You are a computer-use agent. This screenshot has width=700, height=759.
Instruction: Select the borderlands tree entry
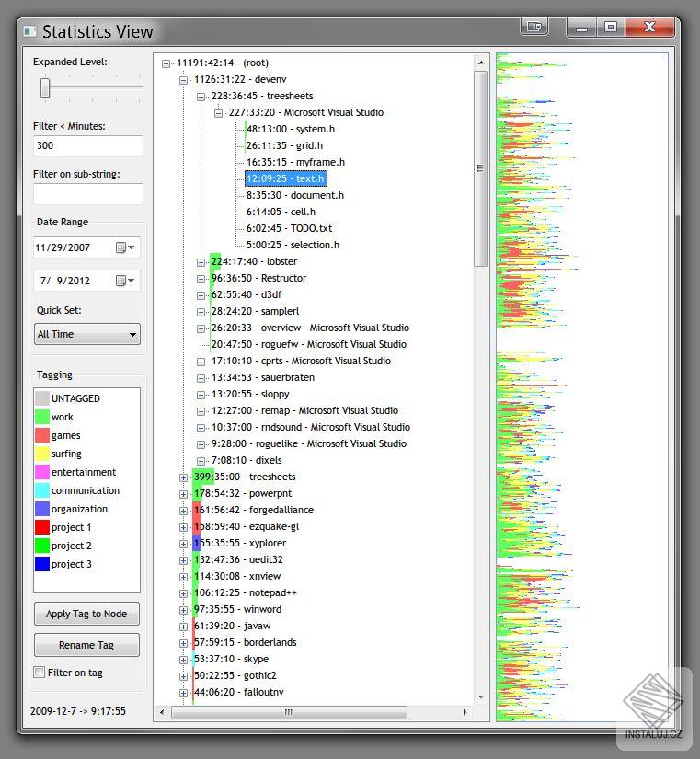[245, 642]
